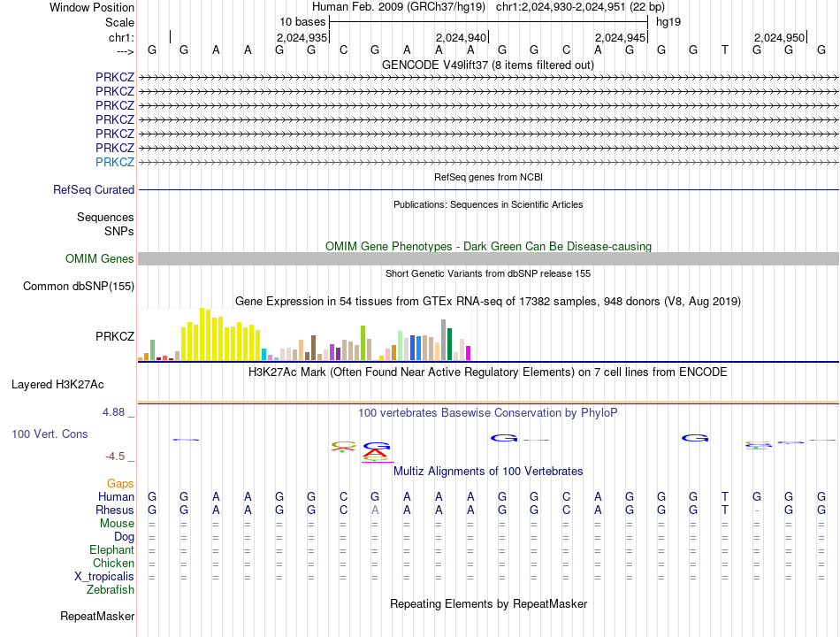Click the Dog species label
Image resolution: width=840 pixels, height=637 pixels.
(x=124, y=537)
